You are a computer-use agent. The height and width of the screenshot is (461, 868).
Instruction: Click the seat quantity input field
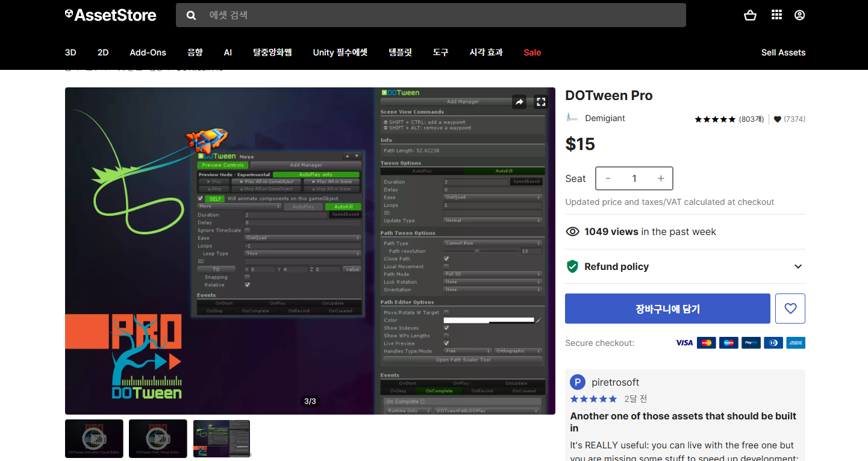pyautogui.click(x=634, y=178)
